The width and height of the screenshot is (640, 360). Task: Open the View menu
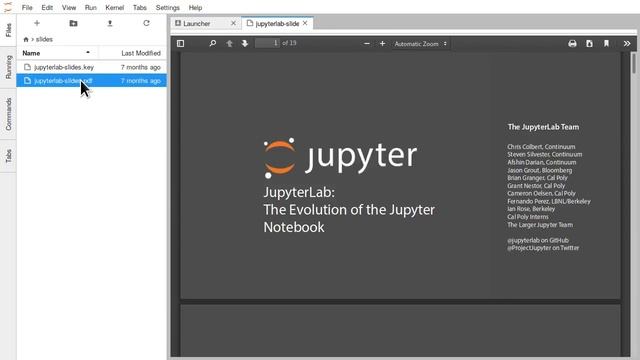69,7
